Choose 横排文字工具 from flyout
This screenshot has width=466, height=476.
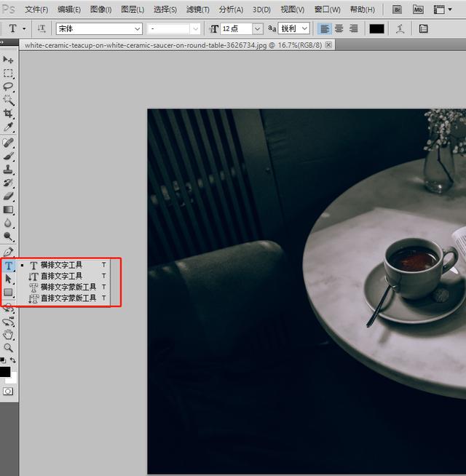pos(64,265)
